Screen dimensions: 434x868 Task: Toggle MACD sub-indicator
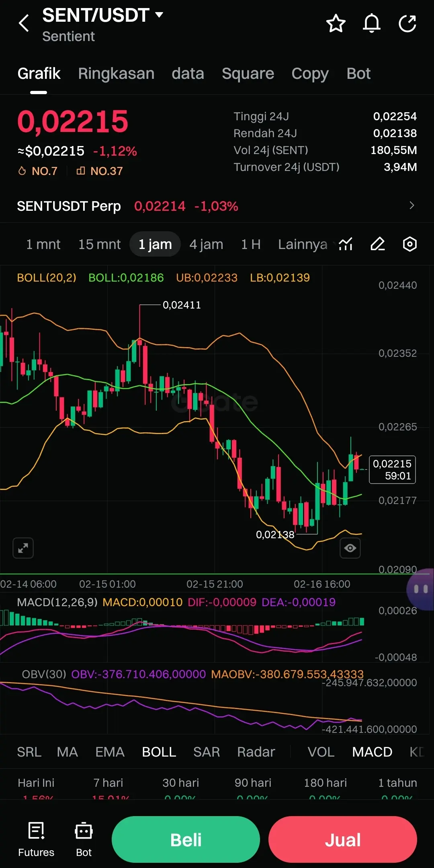(372, 752)
